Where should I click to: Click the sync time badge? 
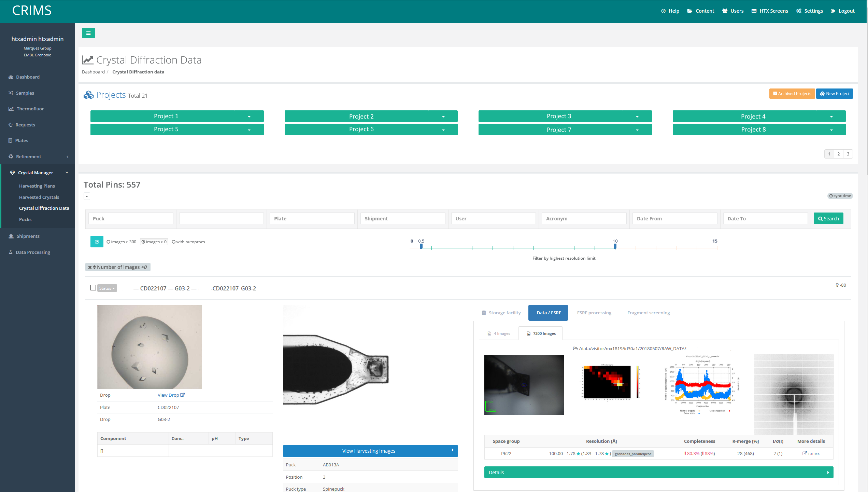(840, 196)
